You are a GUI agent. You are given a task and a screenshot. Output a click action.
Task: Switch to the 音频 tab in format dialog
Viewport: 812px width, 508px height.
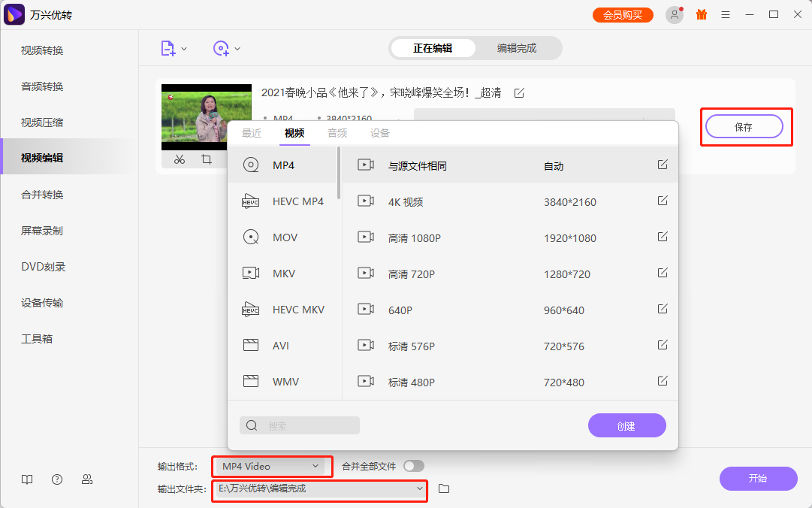(337, 133)
